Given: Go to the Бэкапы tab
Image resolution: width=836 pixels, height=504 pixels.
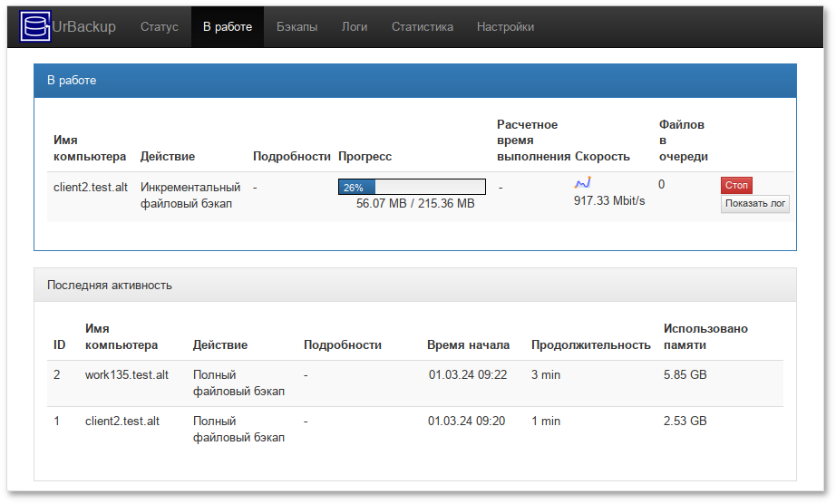Looking at the screenshot, I should (297, 26).
